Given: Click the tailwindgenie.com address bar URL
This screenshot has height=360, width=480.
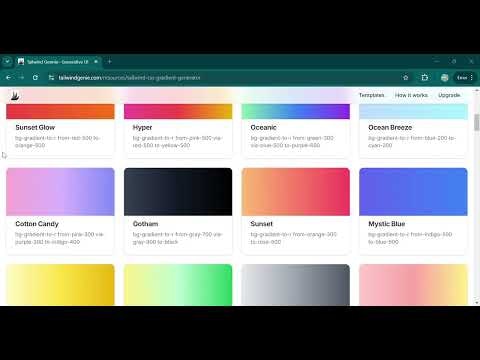Looking at the screenshot, I should pyautogui.click(x=129, y=78).
